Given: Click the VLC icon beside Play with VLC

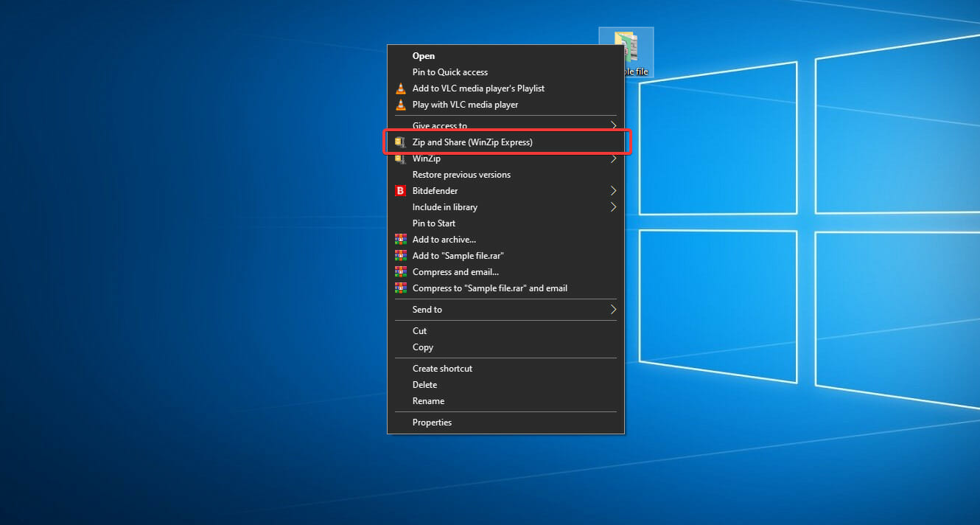Looking at the screenshot, I should (x=401, y=104).
